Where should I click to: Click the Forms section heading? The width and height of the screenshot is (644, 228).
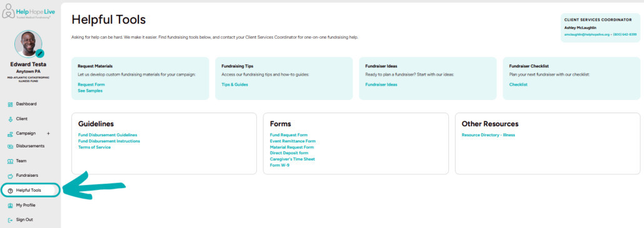[x=281, y=124]
